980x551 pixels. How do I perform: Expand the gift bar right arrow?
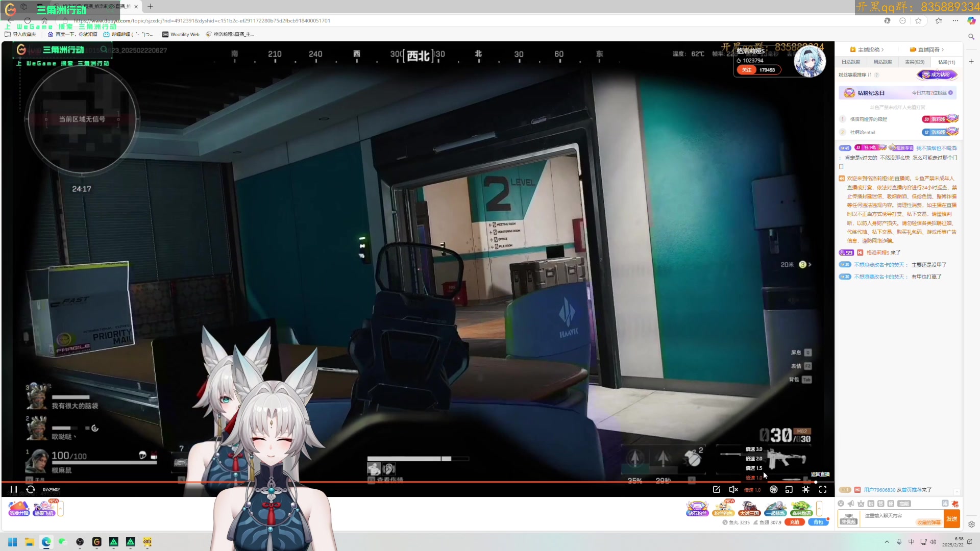[x=819, y=509]
